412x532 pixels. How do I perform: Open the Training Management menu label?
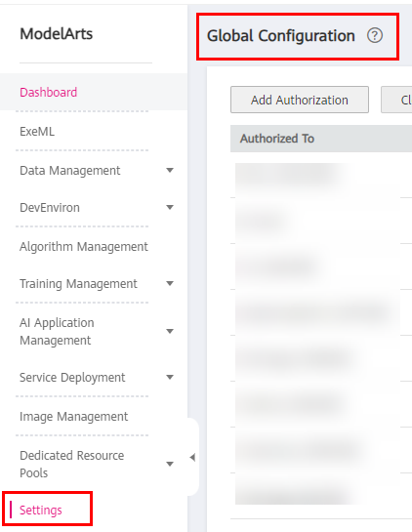(x=78, y=284)
